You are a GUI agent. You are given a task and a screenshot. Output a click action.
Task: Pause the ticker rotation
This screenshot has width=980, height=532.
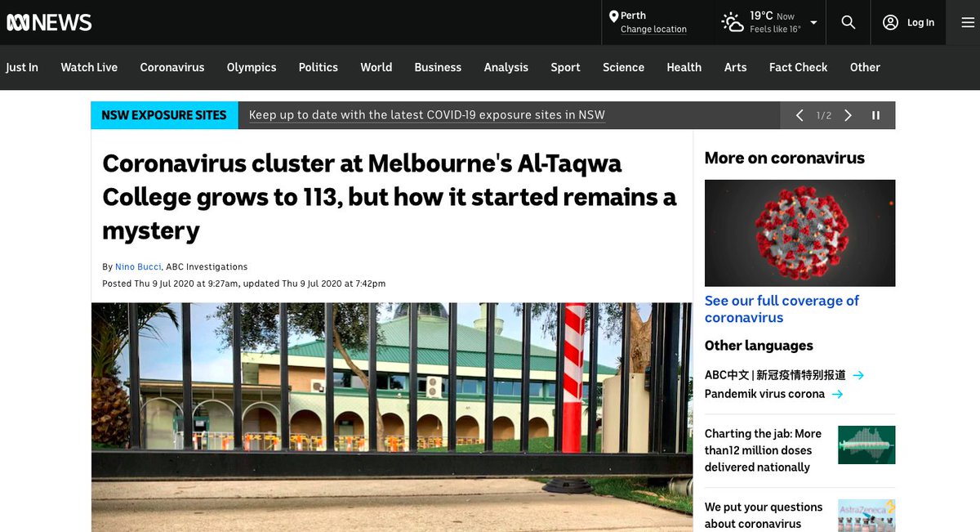(x=876, y=115)
